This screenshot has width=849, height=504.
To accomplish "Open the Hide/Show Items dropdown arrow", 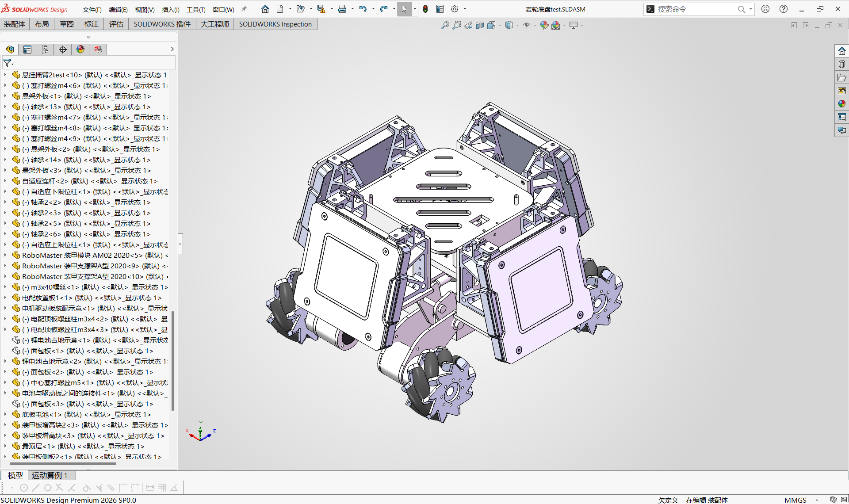I will click(x=535, y=26).
